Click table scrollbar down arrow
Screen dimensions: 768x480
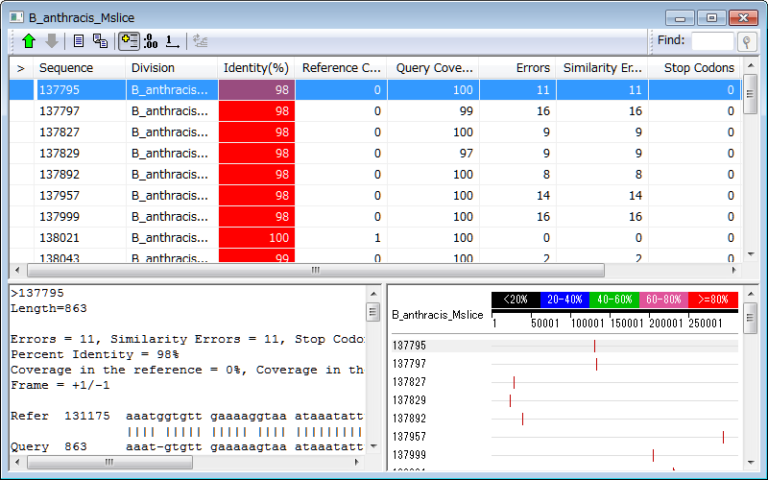click(x=750, y=254)
